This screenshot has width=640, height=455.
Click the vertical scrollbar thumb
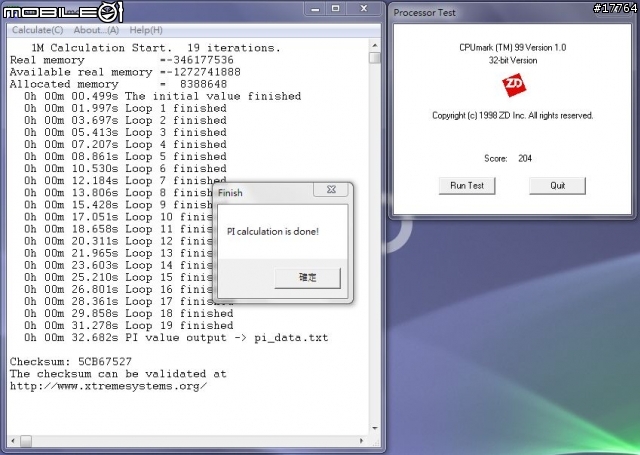click(x=375, y=58)
